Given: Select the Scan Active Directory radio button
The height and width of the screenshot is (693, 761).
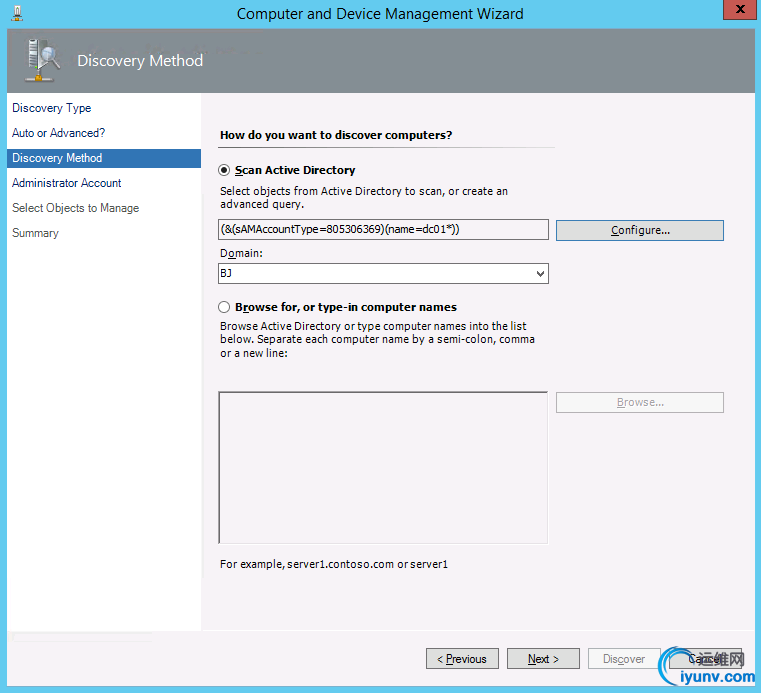Looking at the screenshot, I should pos(224,170).
